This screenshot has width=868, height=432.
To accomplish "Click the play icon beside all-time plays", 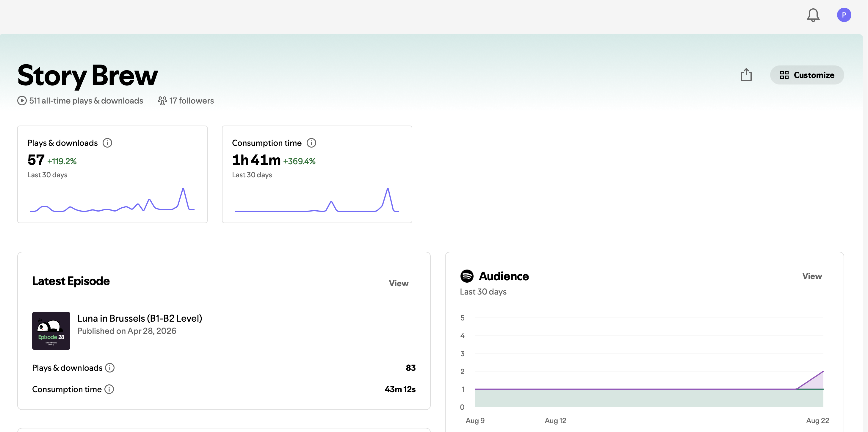I will (22, 101).
